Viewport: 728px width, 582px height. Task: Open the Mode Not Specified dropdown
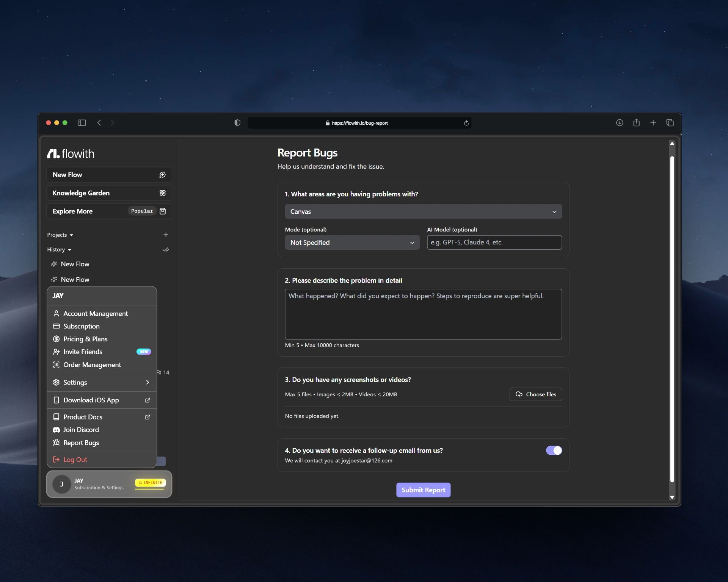tap(352, 242)
